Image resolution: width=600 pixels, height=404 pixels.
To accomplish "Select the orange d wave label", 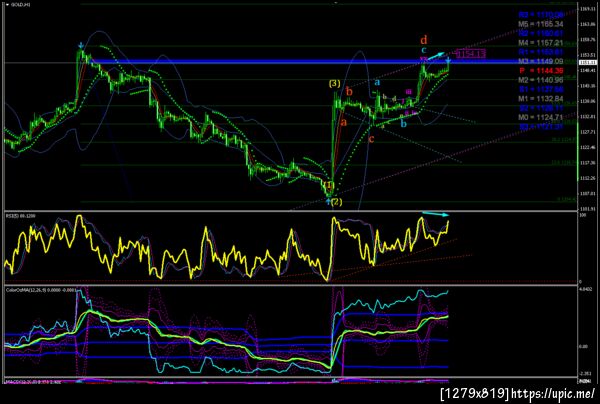I will tap(424, 40).
